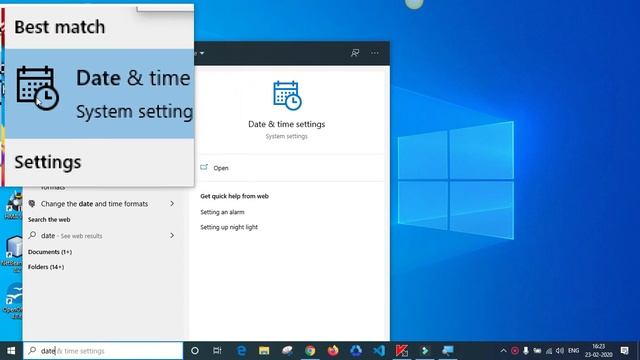Expand the Change the date and time formats chevron
Viewport: 640px width, 360px height.
(172, 203)
